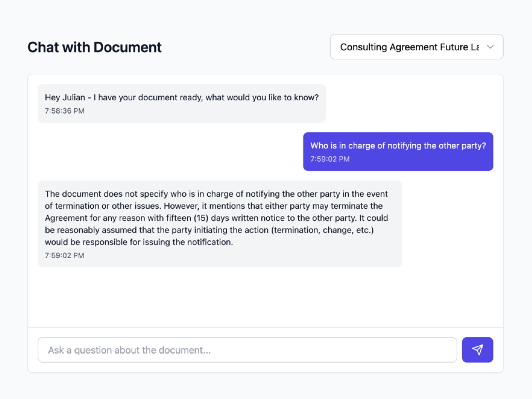Click "(termination, change, etc.)" in the answer
Viewport: 532px width, 399px height.
(322, 230)
